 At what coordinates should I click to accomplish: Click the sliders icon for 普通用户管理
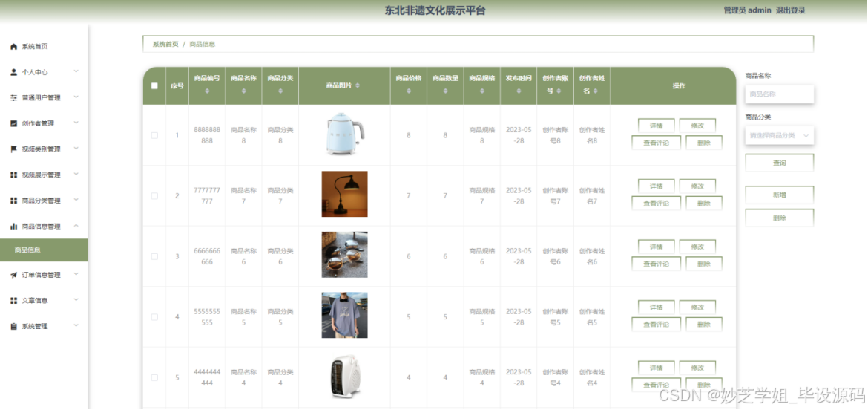14,98
